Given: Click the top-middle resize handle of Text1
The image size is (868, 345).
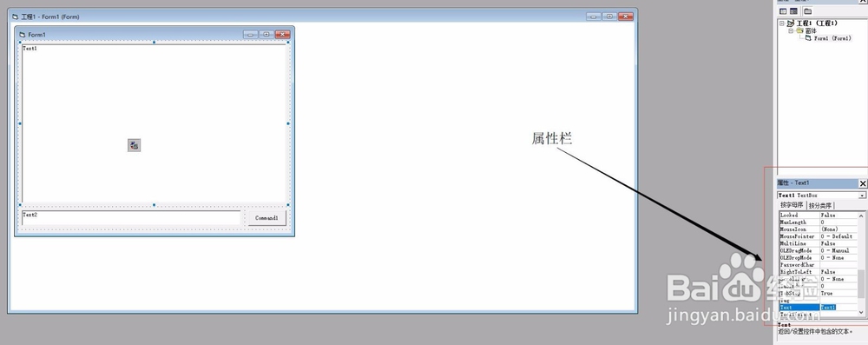Looking at the screenshot, I should click(x=154, y=43).
